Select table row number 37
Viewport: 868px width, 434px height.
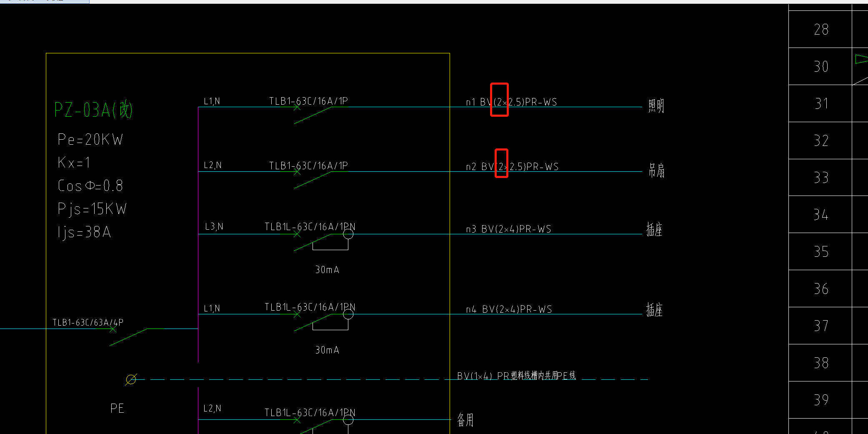point(821,326)
